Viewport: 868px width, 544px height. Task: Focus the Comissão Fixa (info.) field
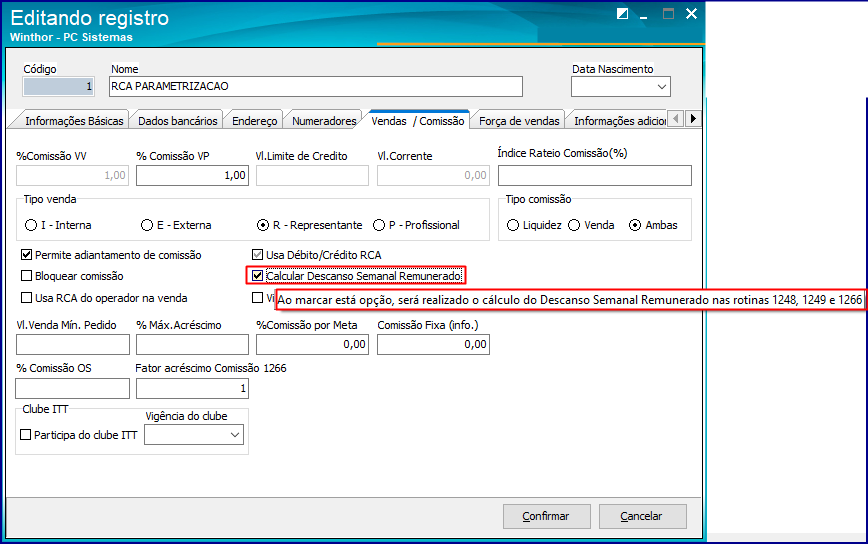click(x=433, y=345)
